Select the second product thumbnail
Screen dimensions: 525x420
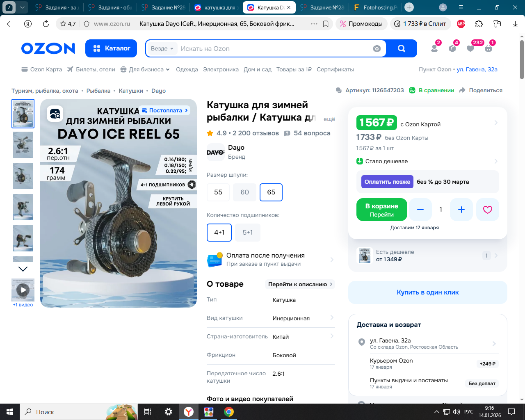pos(23,145)
